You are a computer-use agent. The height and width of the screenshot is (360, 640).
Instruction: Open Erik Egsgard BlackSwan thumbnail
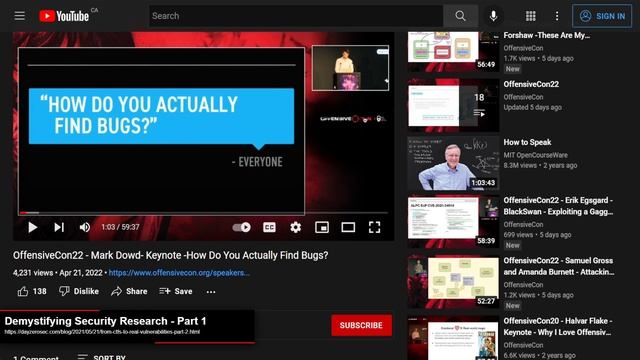(x=453, y=222)
